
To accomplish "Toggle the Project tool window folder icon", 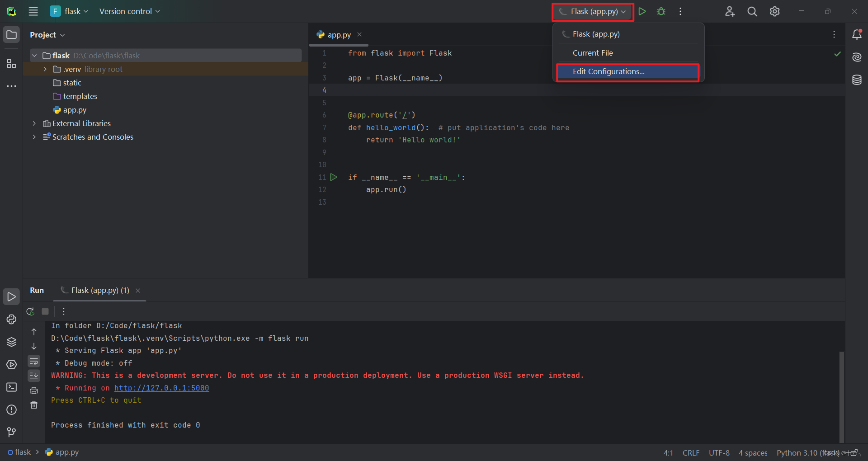I will pyautogui.click(x=11, y=35).
